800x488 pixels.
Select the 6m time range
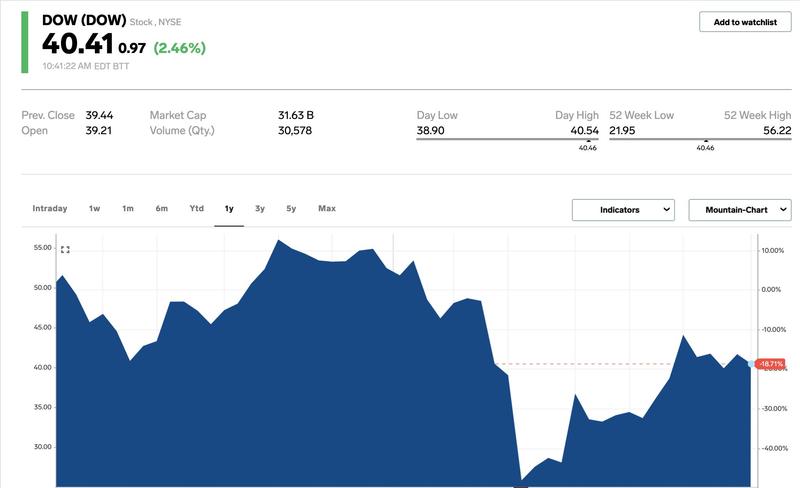click(x=162, y=208)
